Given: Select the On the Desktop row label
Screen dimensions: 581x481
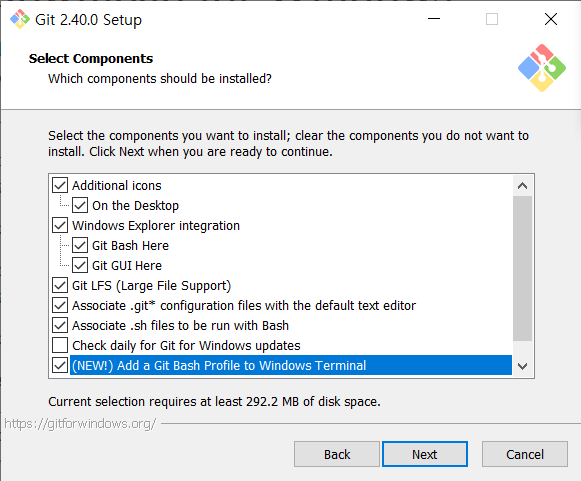Looking at the screenshot, I should (135, 205).
